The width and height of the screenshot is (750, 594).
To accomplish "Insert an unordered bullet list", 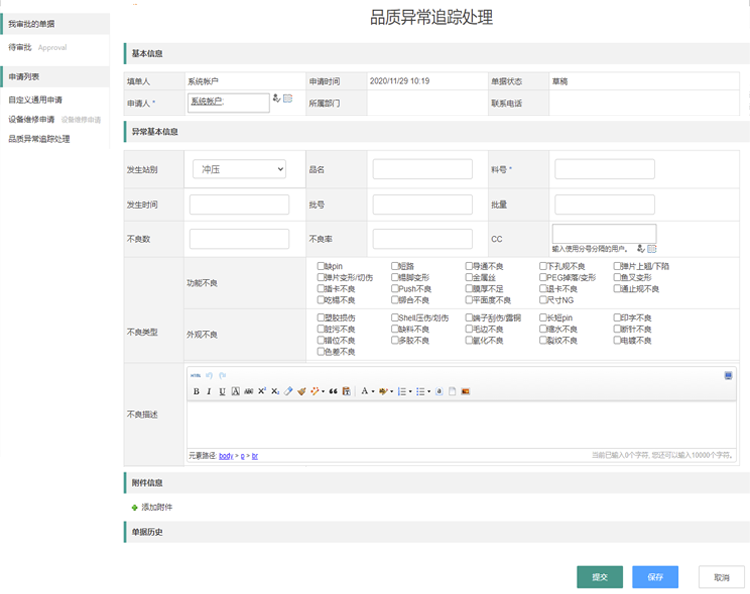I will [x=420, y=391].
